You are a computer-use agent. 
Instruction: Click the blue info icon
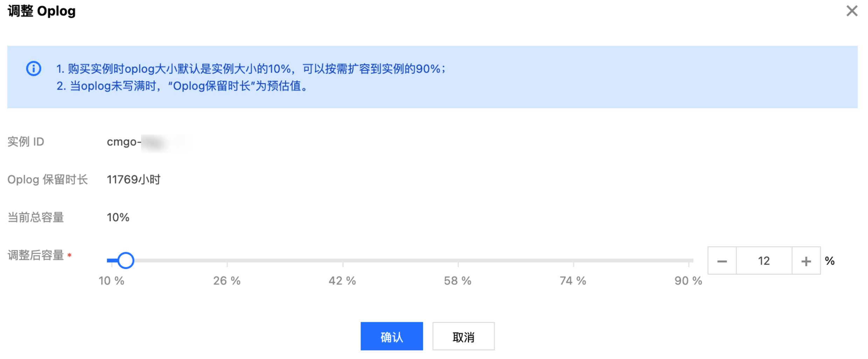pos(34,69)
